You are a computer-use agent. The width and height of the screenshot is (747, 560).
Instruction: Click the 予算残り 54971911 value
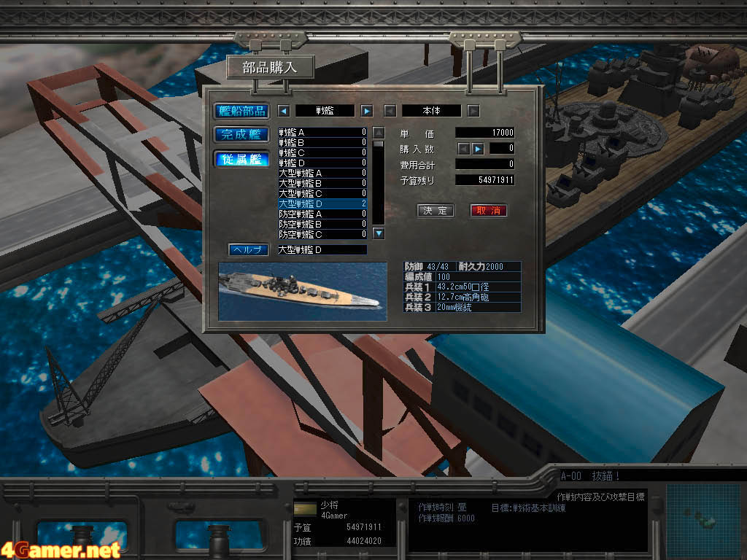[x=485, y=180]
